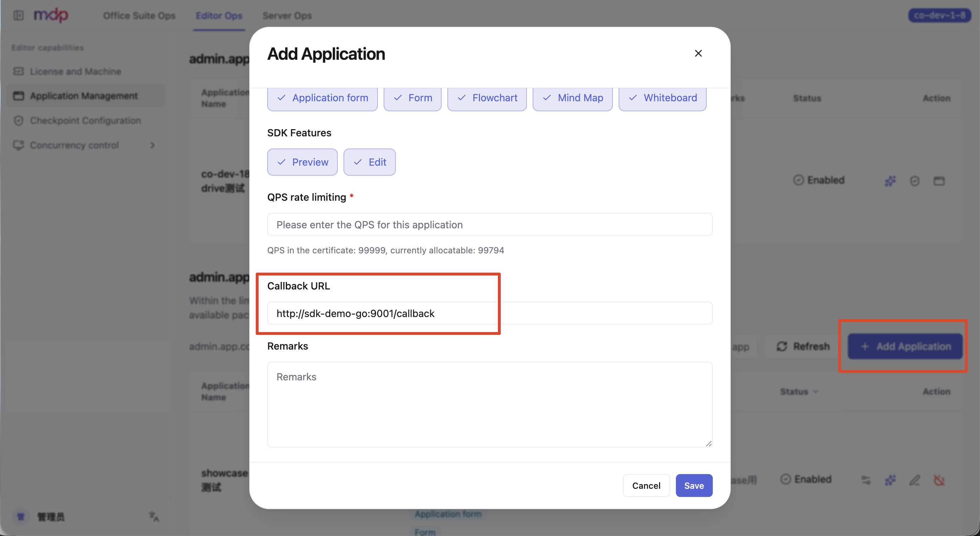Click the shield icon in co-dev row
The width and height of the screenshot is (980, 536).
(x=914, y=181)
